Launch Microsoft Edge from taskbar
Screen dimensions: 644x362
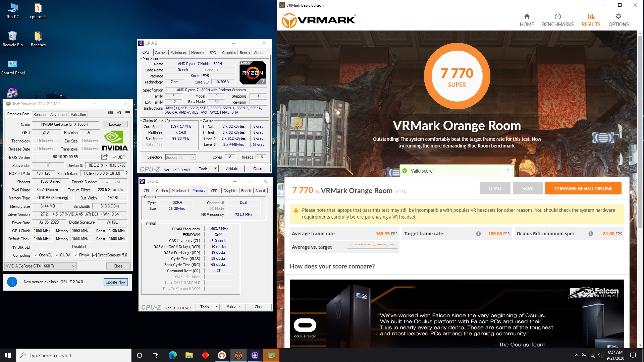[172, 355]
